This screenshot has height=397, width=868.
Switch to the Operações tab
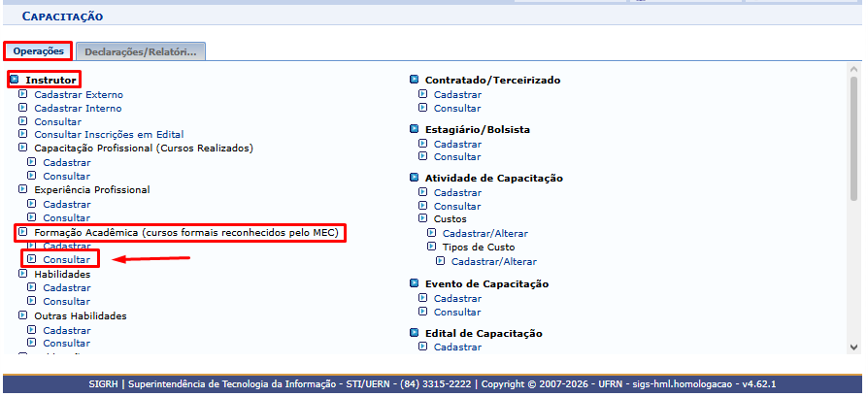[x=38, y=50]
